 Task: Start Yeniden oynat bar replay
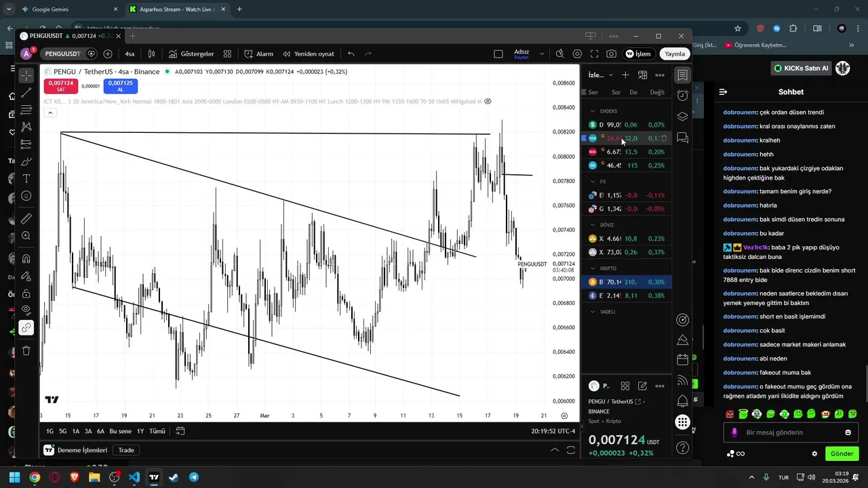coord(309,54)
